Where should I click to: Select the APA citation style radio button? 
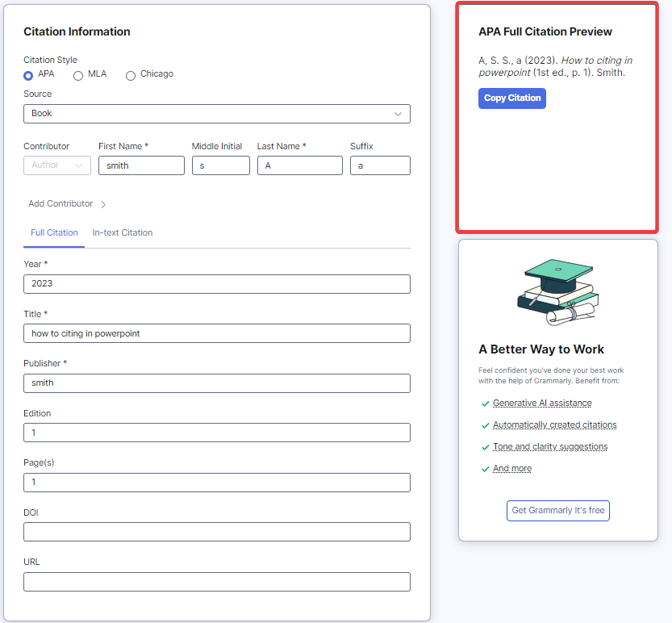28,75
